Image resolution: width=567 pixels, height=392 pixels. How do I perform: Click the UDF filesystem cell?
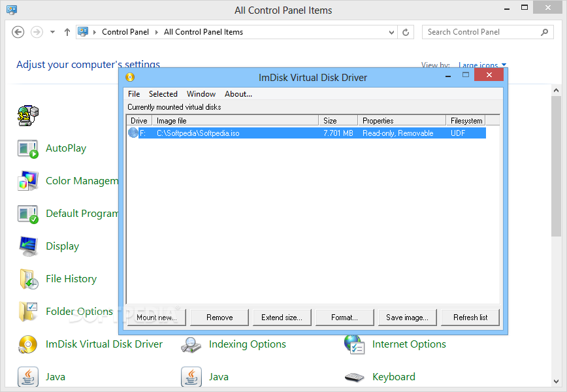pyautogui.click(x=458, y=133)
